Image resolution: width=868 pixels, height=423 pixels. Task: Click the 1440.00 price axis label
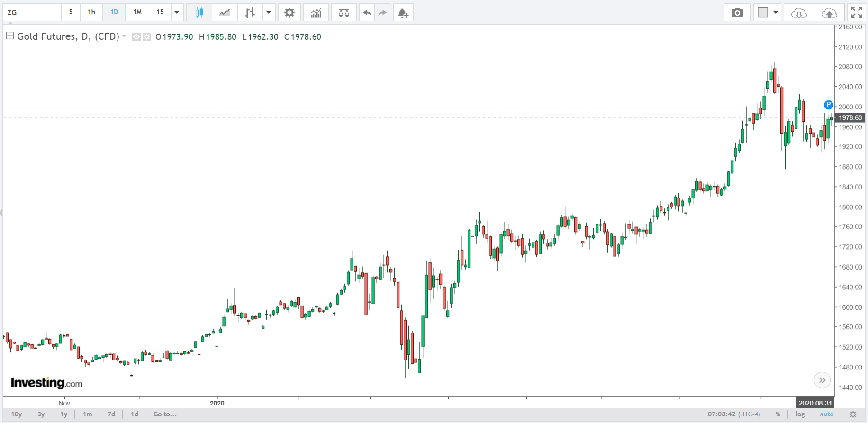point(850,387)
